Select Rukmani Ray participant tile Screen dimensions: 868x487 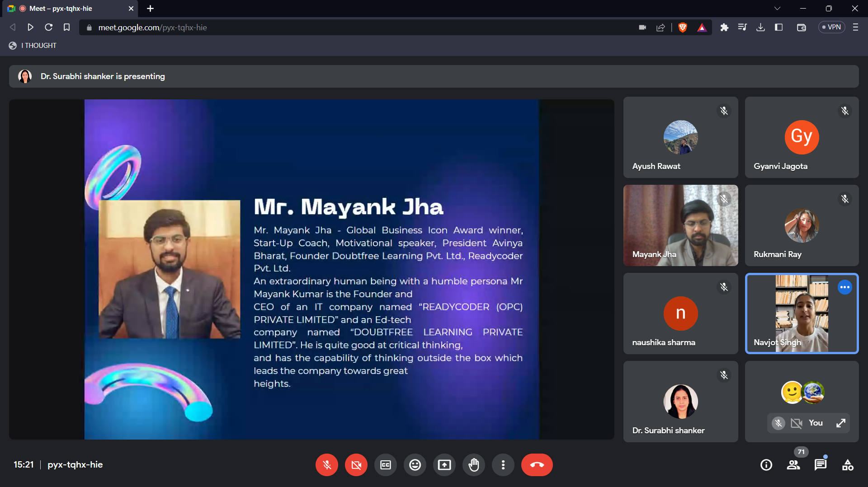(802, 225)
